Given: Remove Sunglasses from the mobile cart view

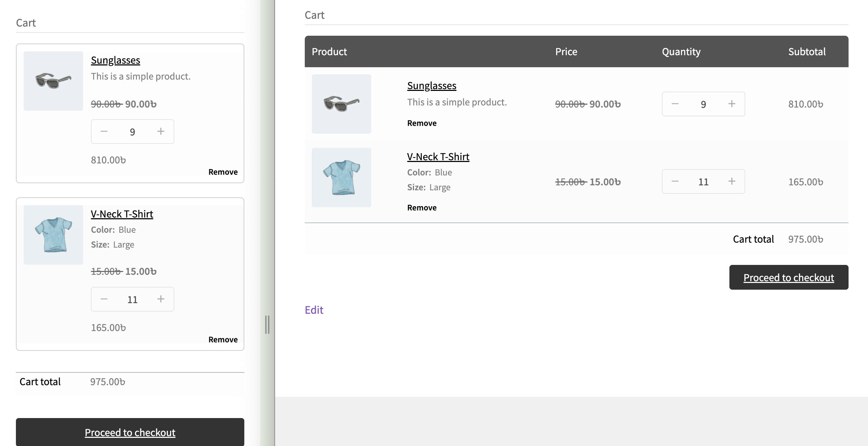Looking at the screenshot, I should [223, 172].
